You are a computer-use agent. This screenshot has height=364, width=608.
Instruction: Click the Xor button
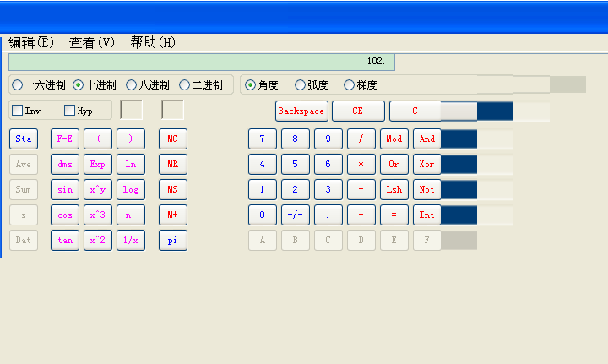pos(427,165)
